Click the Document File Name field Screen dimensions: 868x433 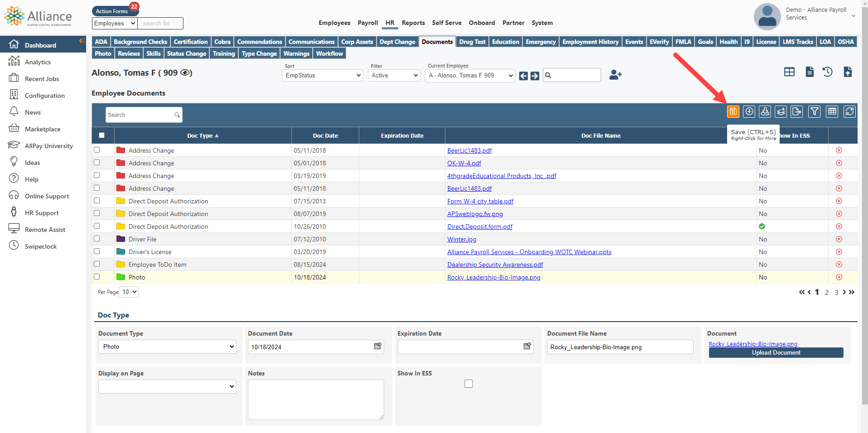click(x=620, y=347)
